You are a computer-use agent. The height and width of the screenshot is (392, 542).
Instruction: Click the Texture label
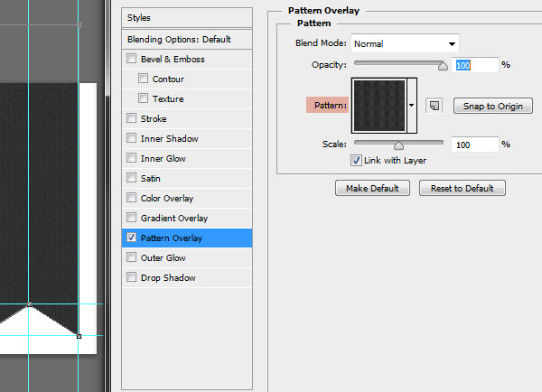168,98
